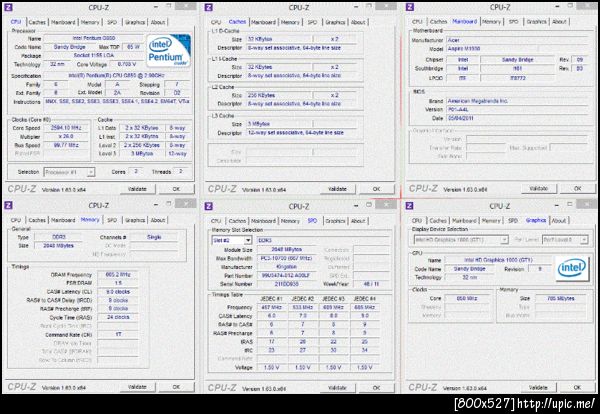This screenshot has width=600, height=414.
Task: Open Caches tab in the Display Device Selection window
Action: (438, 220)
